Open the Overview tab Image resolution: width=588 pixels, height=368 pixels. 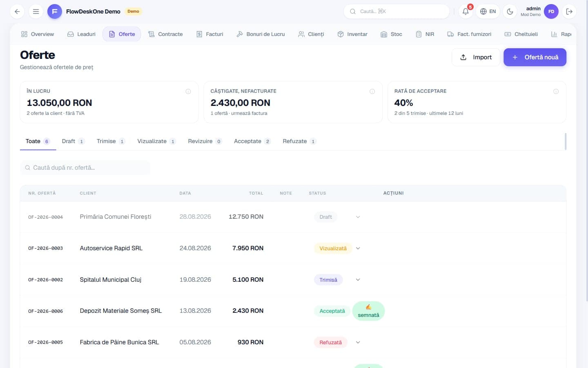(x=38, y=34)
